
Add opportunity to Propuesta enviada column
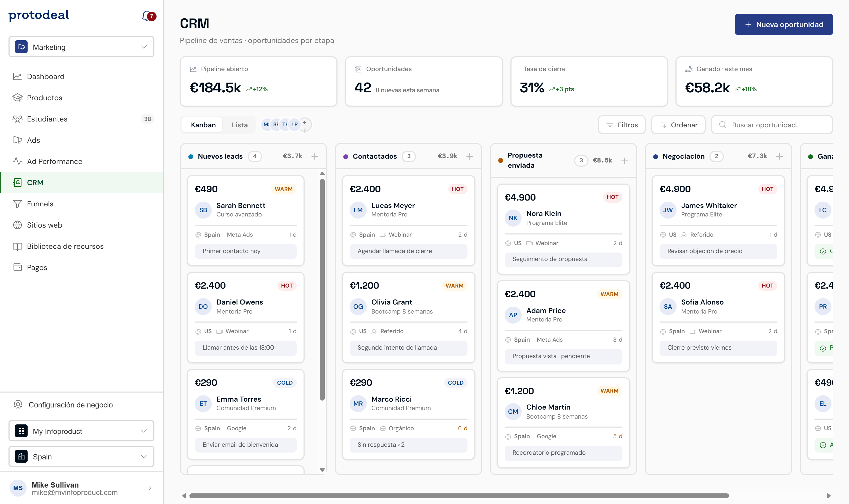click(x=624, y=161)
